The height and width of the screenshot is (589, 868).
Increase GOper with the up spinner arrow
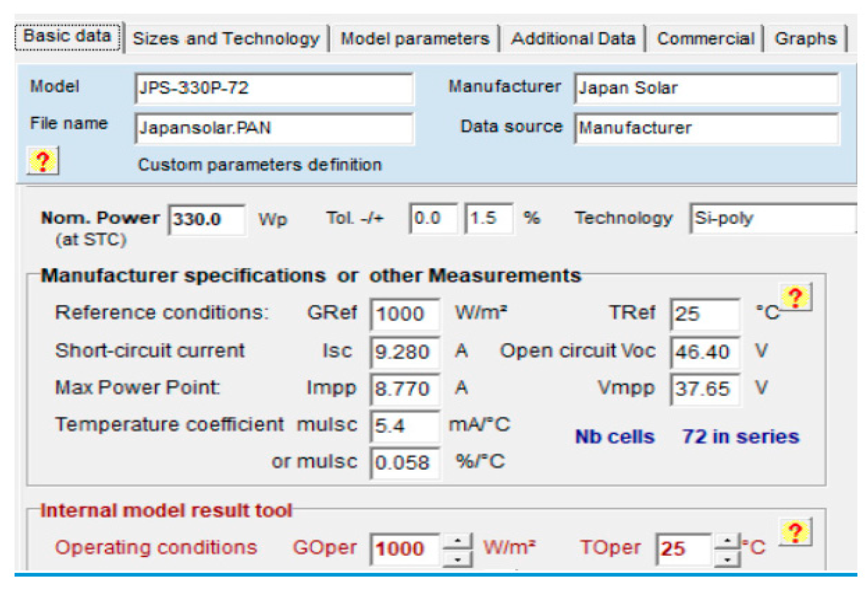458,541
